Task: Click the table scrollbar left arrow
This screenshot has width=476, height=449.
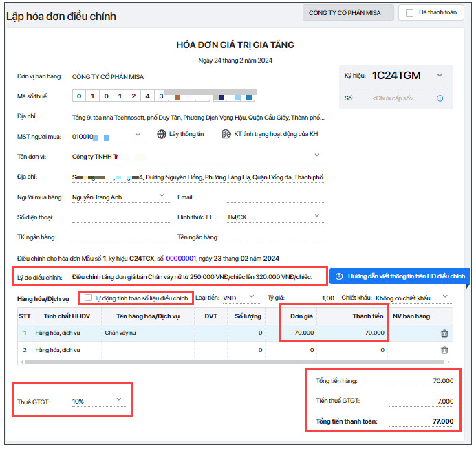Action: click(21, 362)
